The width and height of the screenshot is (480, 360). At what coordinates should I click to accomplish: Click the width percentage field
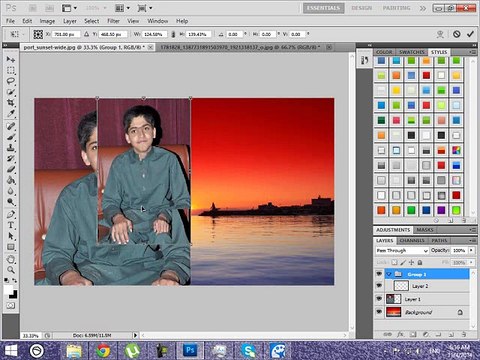coord(154,34)
